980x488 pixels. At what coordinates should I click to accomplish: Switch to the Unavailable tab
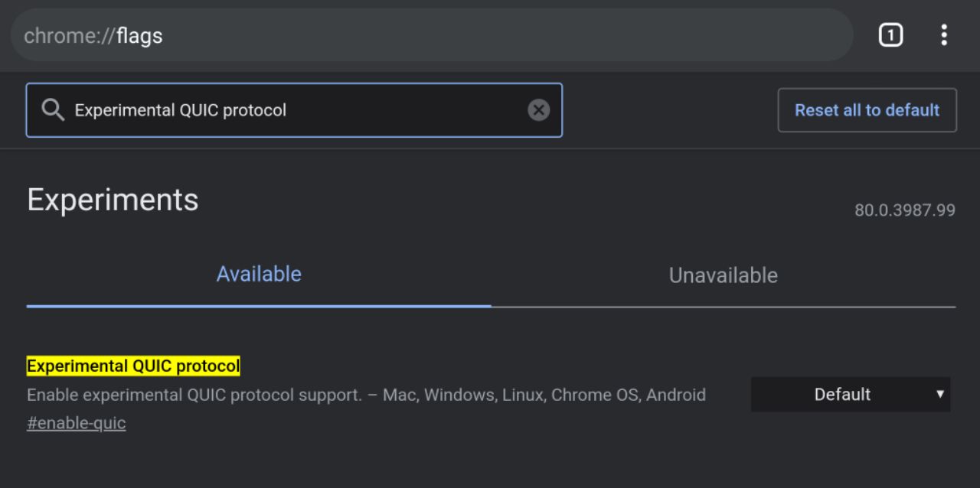click(x=723, y=275)
